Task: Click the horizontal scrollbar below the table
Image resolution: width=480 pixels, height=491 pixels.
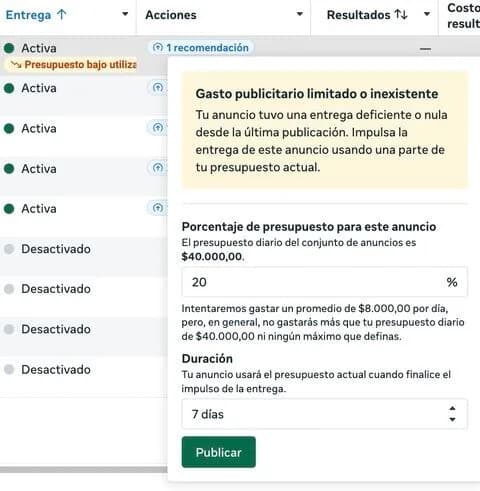Action: (83, 470)
